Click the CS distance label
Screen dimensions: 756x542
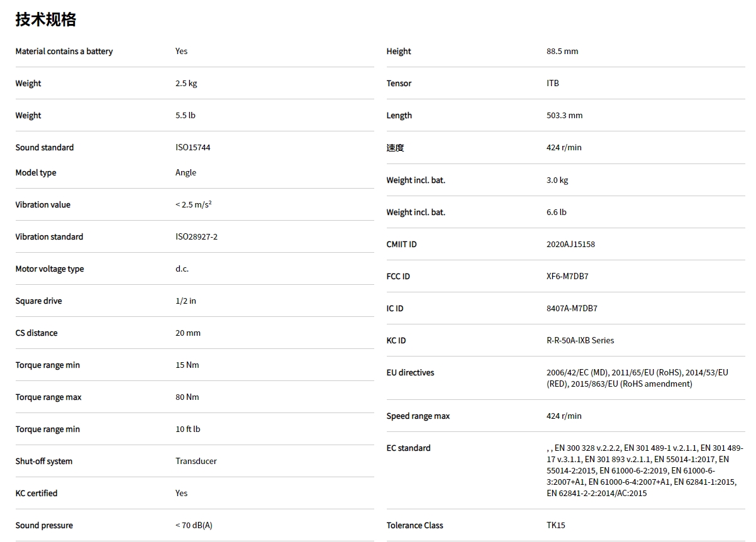point(36,333)
